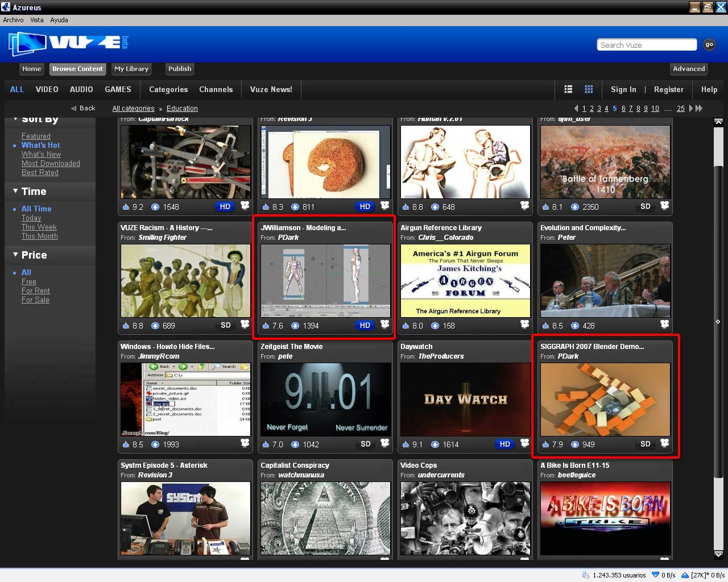This screenshot has height=582, width=728.
Task: Click the upload speed icon in status bar
Action: click(x=685, y=575)
